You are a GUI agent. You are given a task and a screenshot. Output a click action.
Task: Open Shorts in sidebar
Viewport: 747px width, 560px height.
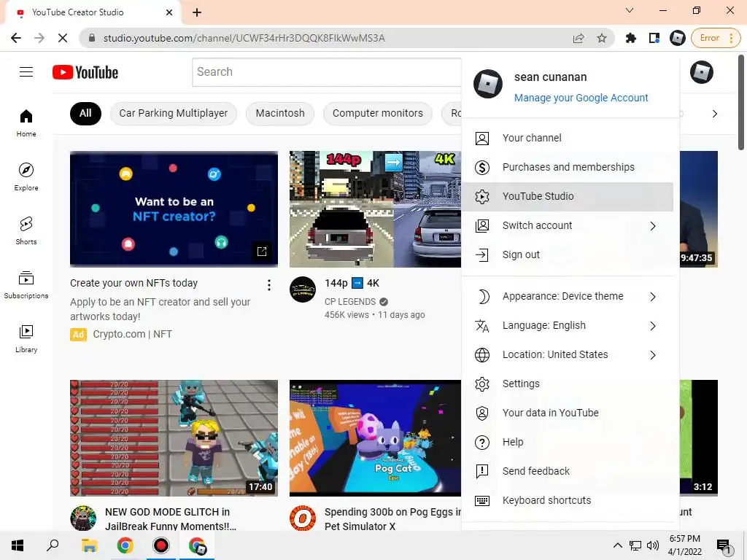26,231
